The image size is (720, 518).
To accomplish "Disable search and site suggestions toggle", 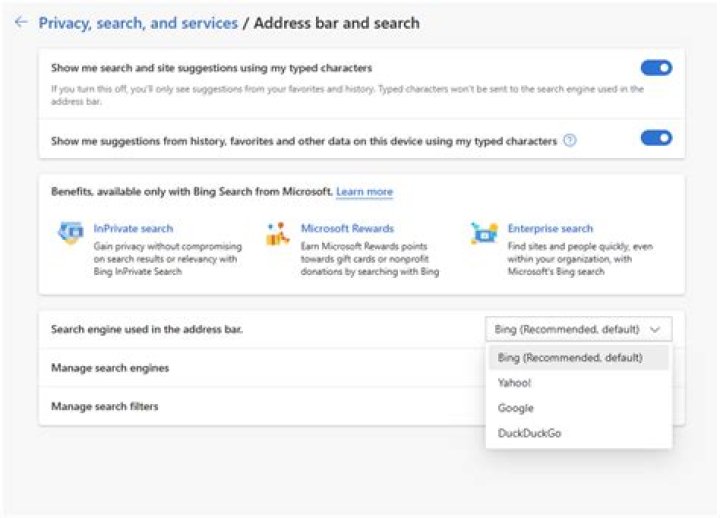I will 656,68.
